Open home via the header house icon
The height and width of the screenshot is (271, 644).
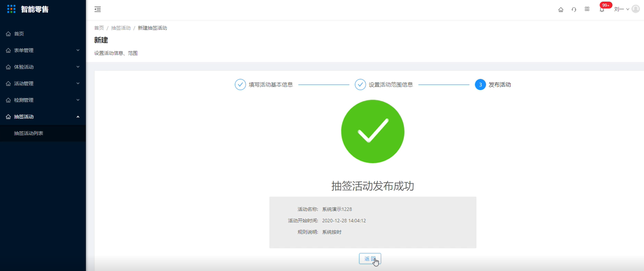tap(561, 9)
